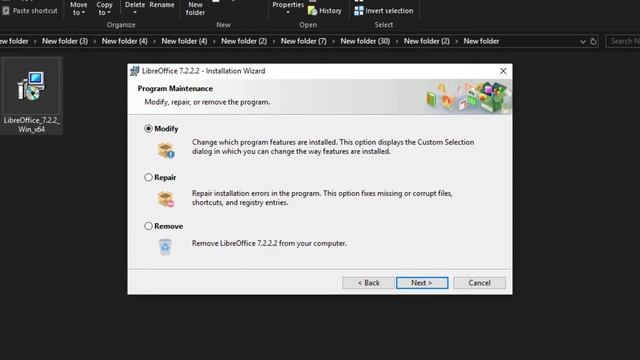Open Copy to dropdown in ribbon
This screenshot has width=640, height=360.
104,8
